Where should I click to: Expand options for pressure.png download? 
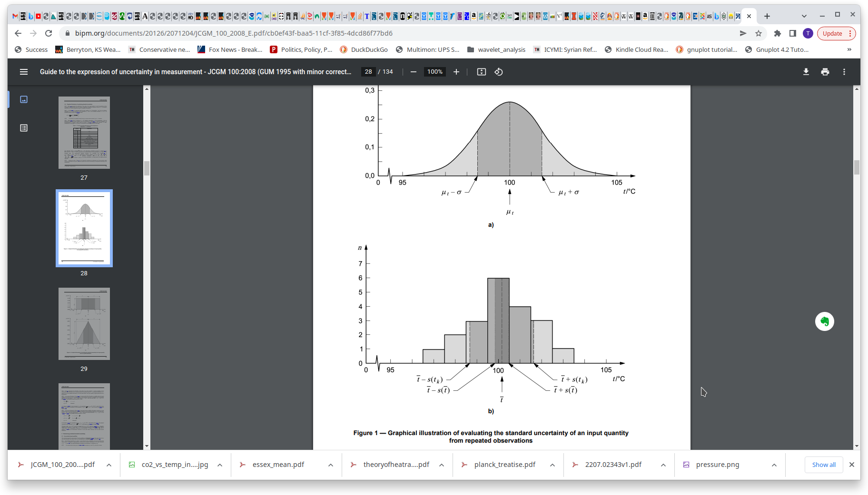pos(774,465)
